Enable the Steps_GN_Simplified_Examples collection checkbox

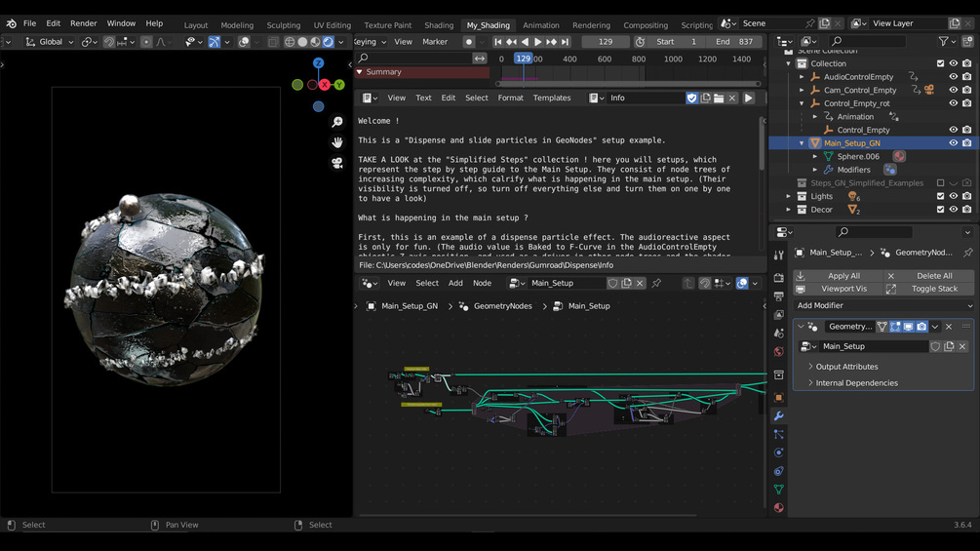point(940,183)
